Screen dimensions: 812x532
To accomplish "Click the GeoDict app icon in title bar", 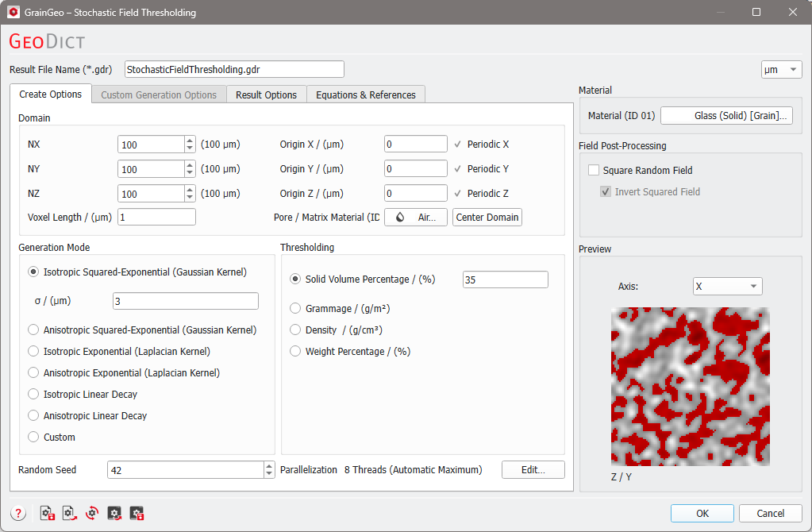I will [x=13, y=13].
